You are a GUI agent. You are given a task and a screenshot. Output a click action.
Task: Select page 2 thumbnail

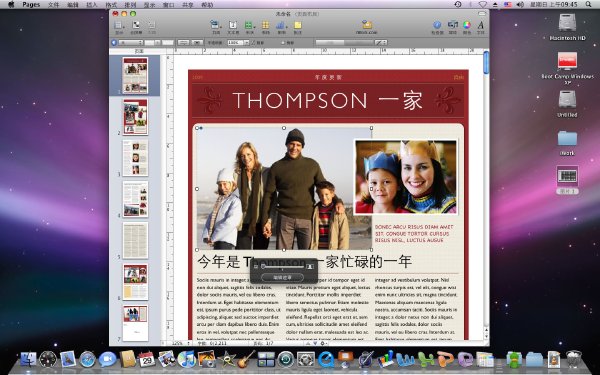[x=135, y=117]
